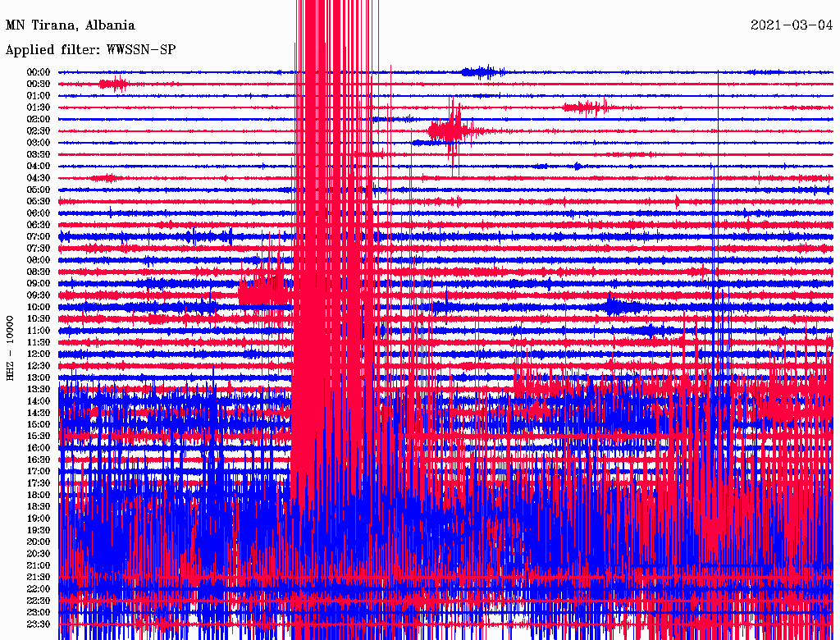Viewport: 840px width, 640px height.
Task: Select the 18:30 time row label
Action: [39, 506]
